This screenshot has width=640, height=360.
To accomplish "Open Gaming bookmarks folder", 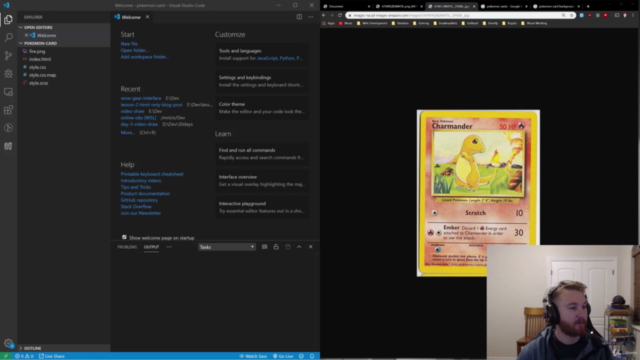I will 421,23.
